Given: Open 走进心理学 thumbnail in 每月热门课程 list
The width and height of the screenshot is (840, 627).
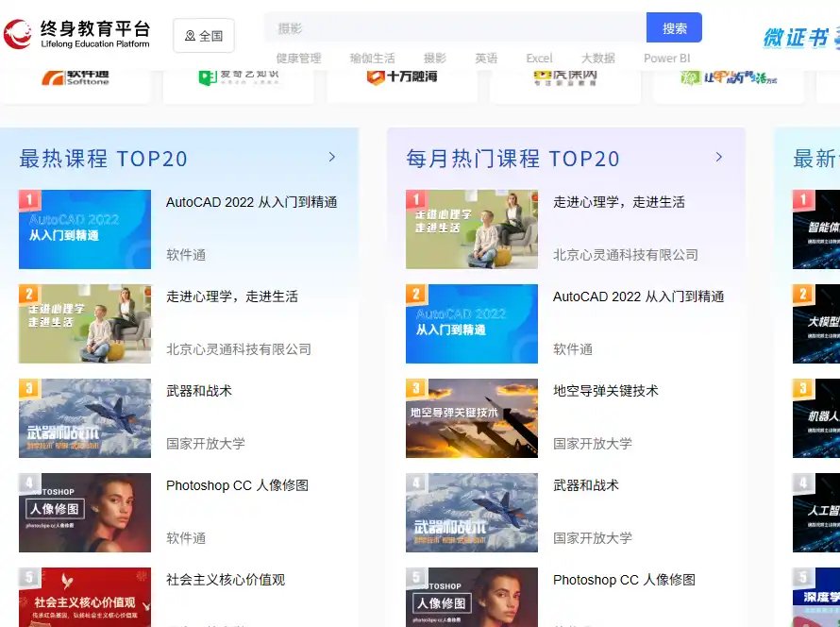Looking at the screenshot, I should pos(471,229).
